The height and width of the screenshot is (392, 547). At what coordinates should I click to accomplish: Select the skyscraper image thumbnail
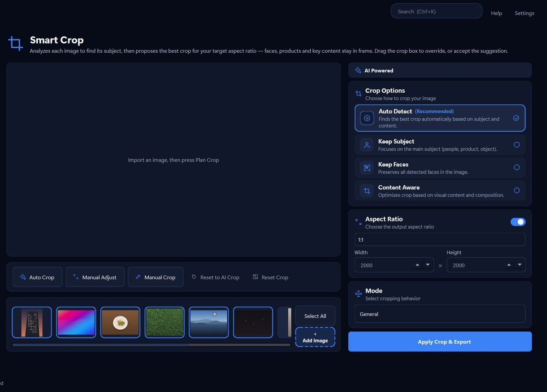pyautogui.click(x=32, y=322)
